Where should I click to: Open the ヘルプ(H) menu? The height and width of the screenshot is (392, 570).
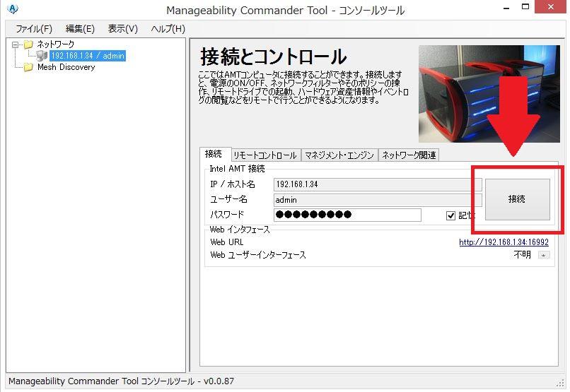(x=168, y=29)
